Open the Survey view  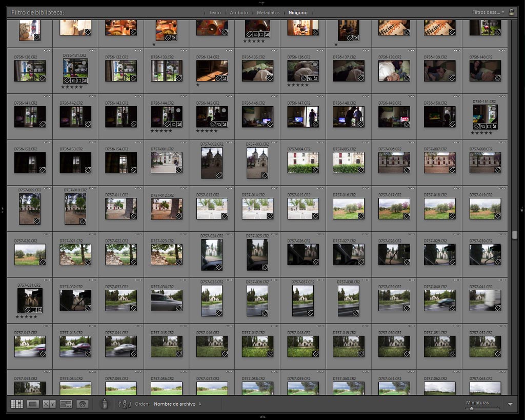tap(66, 404)
